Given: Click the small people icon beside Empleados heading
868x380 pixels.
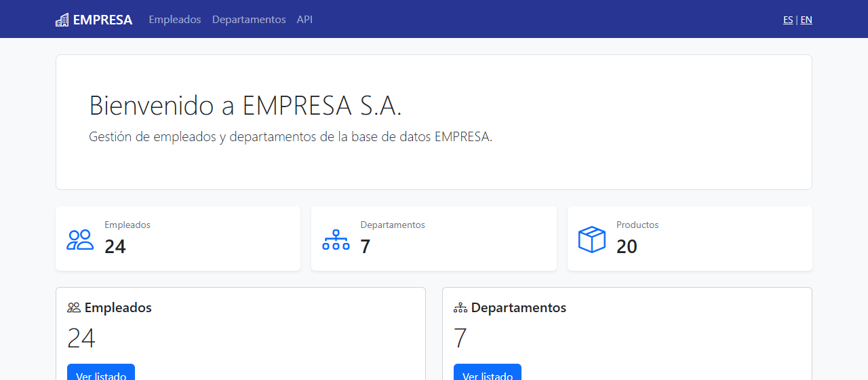Looking at the screenshot, I should pyautogui.click(x=74, y=307).
